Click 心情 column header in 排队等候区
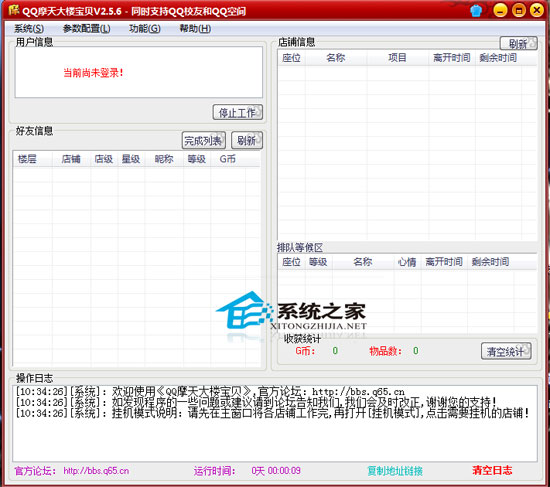The width and height of the screenshot is (550, 487). [x=407, y=262]
